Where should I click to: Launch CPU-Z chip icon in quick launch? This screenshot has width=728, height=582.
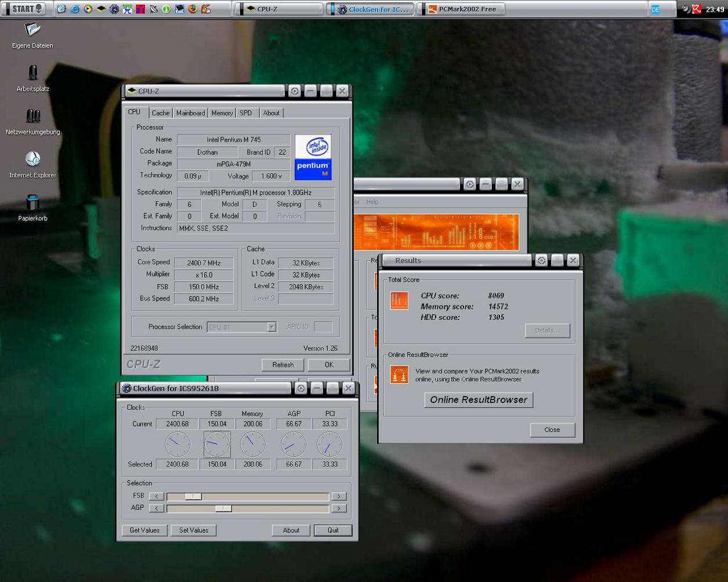pyautogui.click(x=101, y=9)
